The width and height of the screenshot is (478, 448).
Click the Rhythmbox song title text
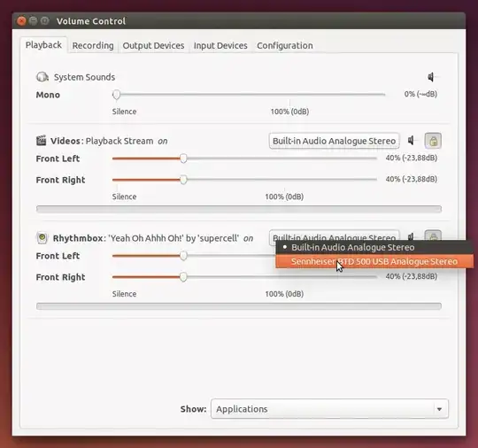[x=173, y=238]
